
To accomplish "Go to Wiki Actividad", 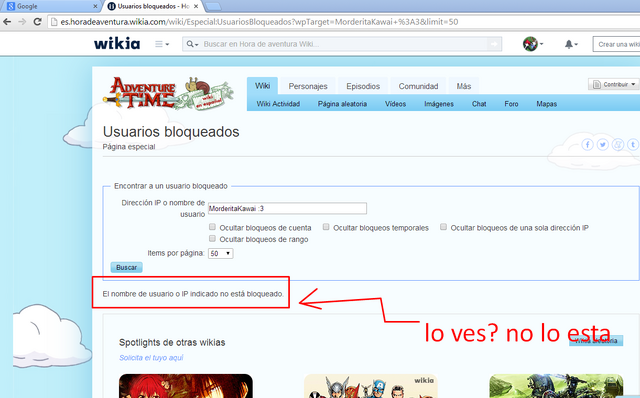I will (x=278, y=104).
